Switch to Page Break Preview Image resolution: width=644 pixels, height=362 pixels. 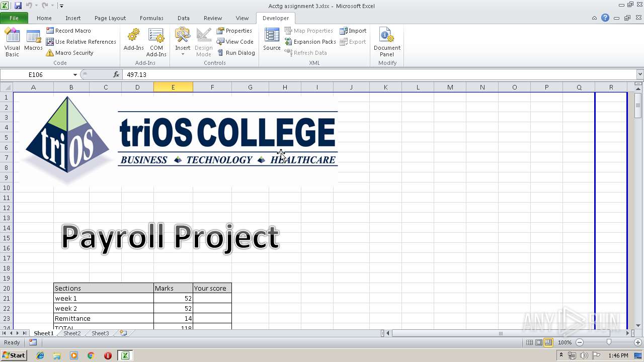(x=548, y=342)
